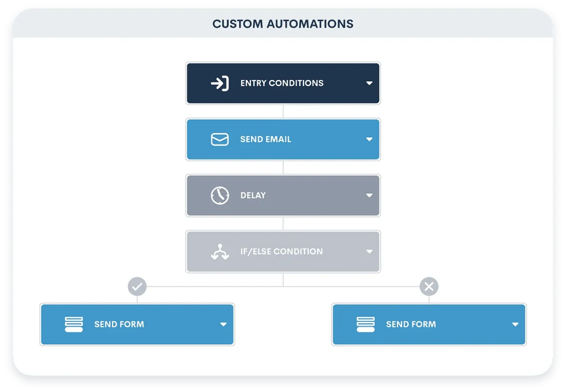This screenshot has width=565, height=392.
Task: Select the envelope icon in Send Email
Action: 219,139
